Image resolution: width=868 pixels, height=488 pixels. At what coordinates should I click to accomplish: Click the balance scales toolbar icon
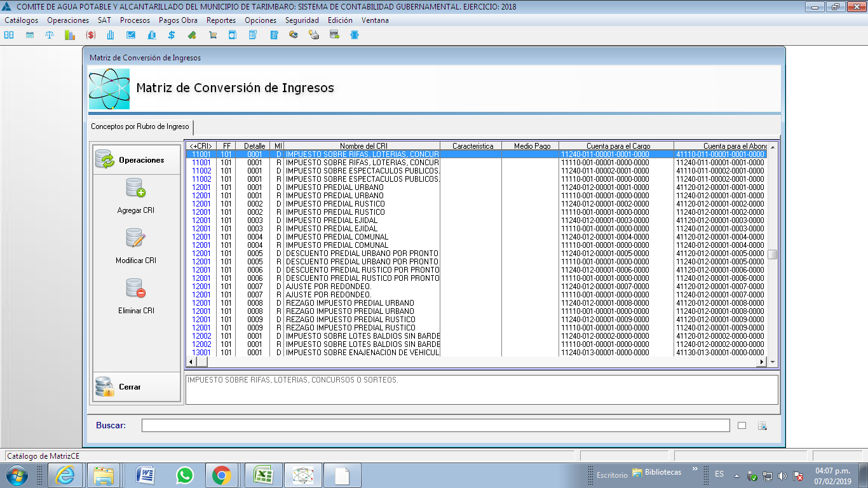pyautogui.click(x=50, y=35)
